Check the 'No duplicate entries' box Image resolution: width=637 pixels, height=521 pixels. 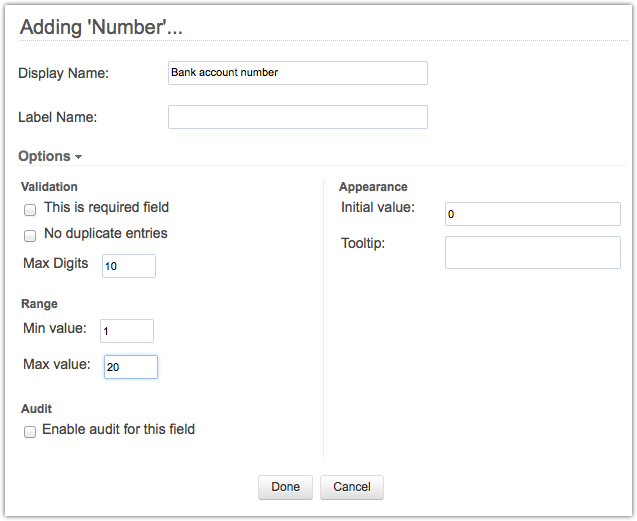30,235
